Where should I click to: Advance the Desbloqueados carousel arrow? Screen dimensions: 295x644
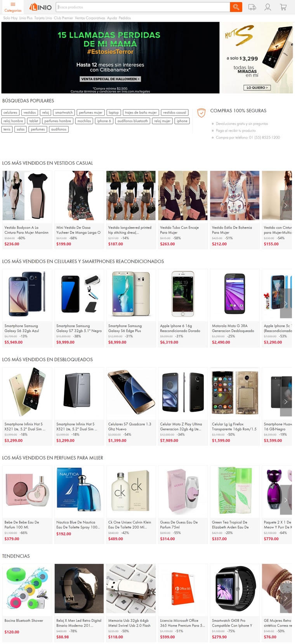pyautogui.click(x=286, y=402)
